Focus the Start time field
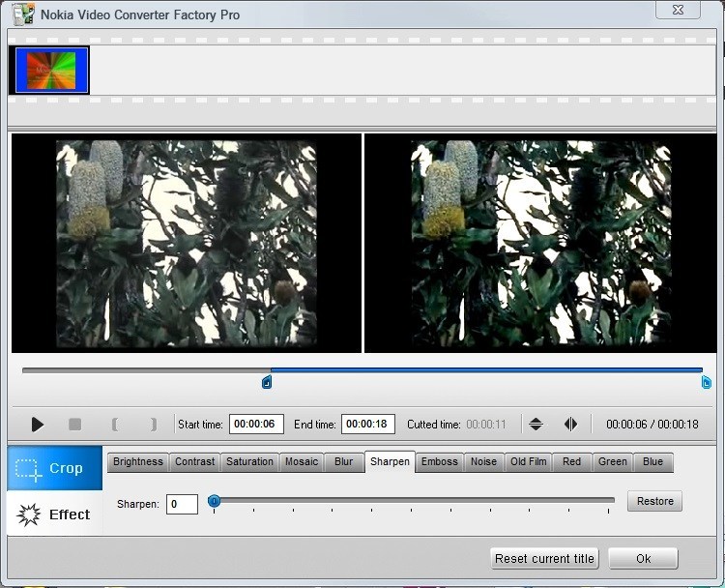Screen dimensions: 725x588 click(256, 425)
